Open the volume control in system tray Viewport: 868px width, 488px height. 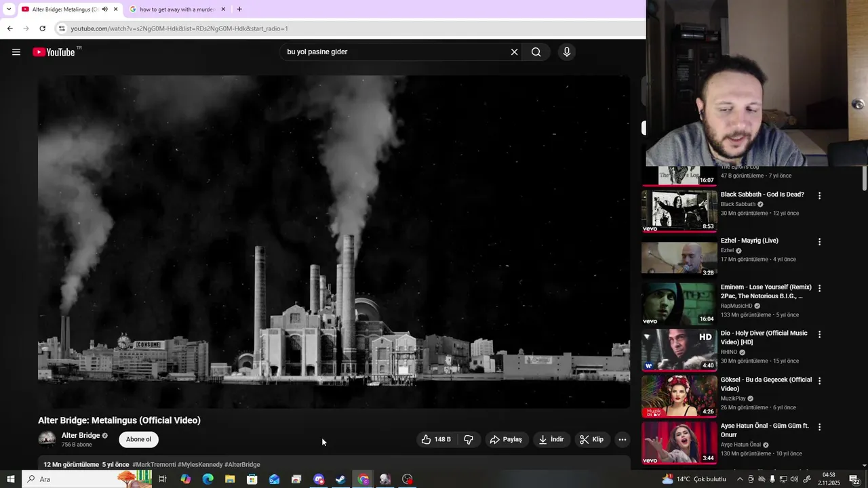coord(794,479)
